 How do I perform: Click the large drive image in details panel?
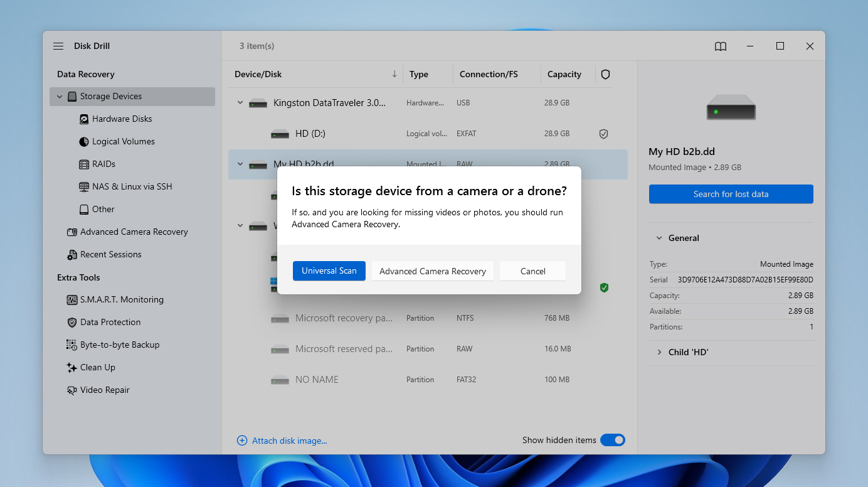click(x=731, y=107)
